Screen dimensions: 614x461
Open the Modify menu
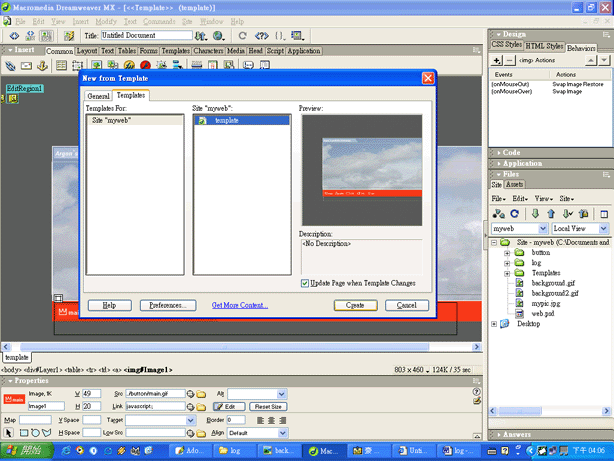106,21
